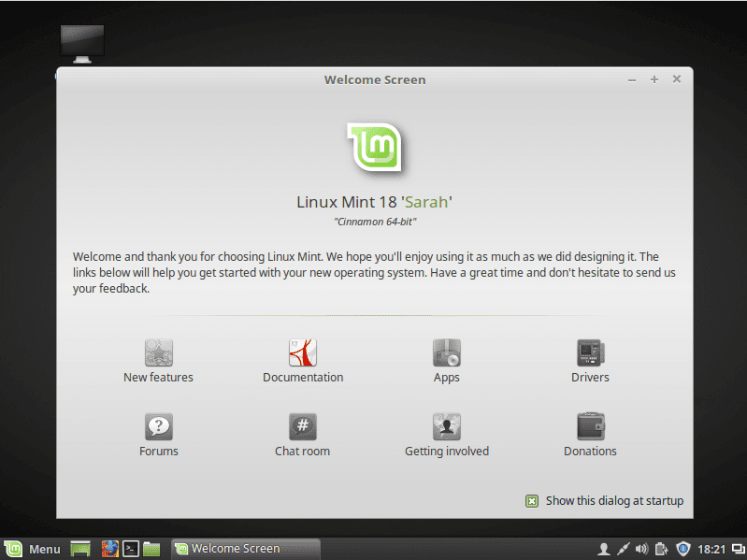Click the Forums label

(x=159, y=451)
